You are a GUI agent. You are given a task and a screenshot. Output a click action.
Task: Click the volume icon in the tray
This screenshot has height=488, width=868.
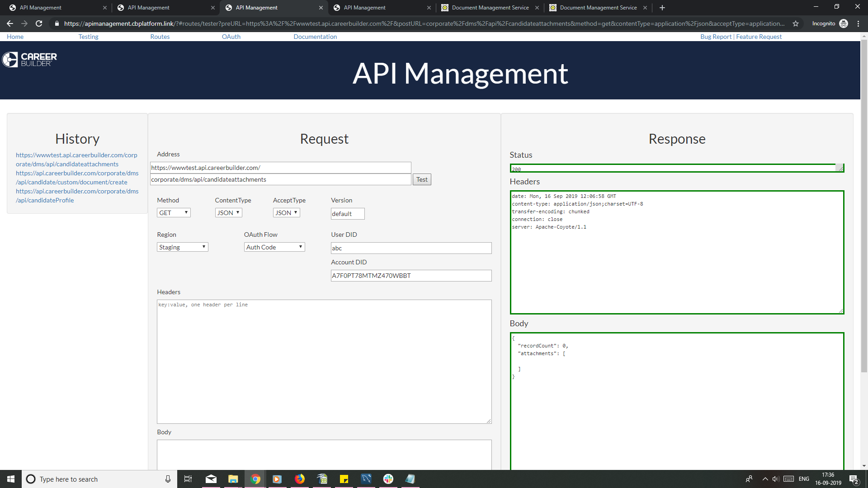[776, 479]
